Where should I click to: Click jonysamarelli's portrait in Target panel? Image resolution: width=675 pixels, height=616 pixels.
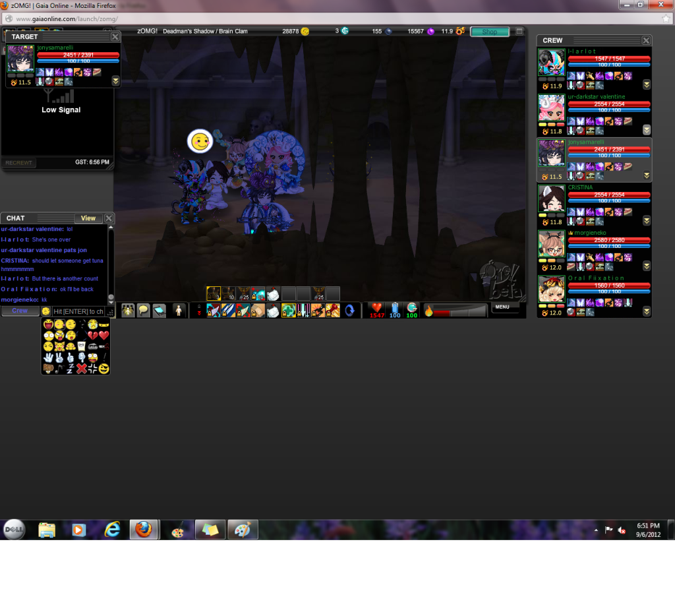[x=20, y=59]
